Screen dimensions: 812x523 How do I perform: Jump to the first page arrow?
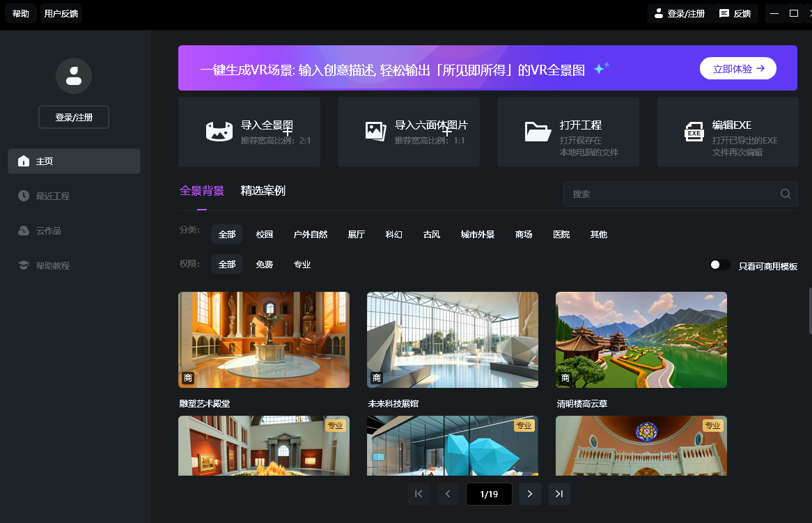pyautogui.click(x=419, y=494)
